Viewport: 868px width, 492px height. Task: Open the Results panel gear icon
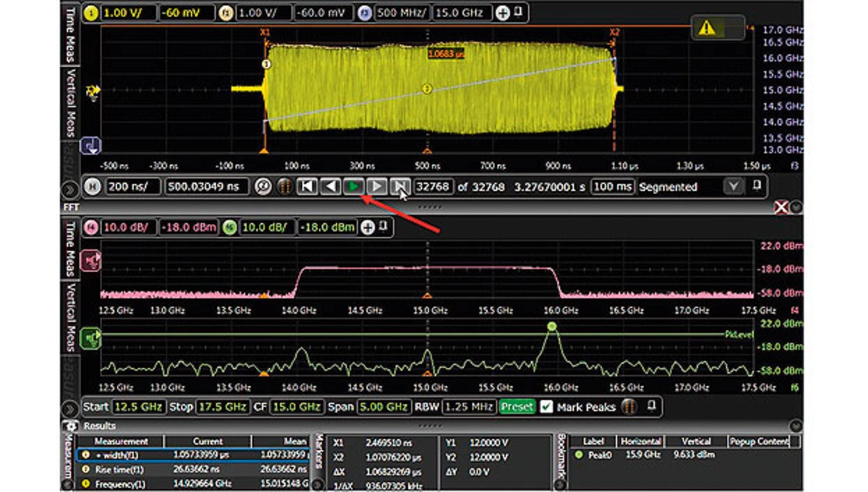click(x=70, y=426)
